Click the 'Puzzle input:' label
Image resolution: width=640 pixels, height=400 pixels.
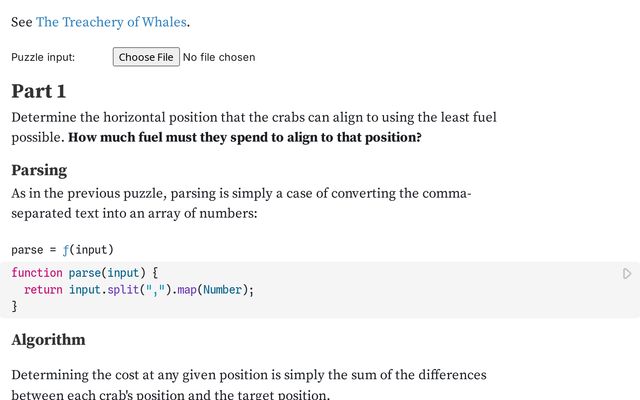point(43,57)
